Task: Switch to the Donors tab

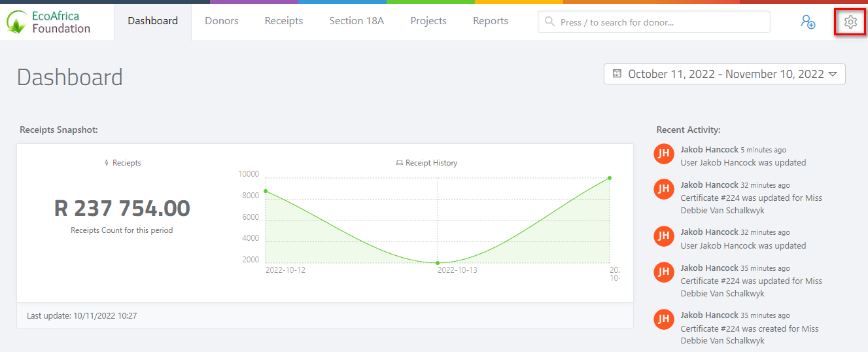Action: click(x=222, y=21)
